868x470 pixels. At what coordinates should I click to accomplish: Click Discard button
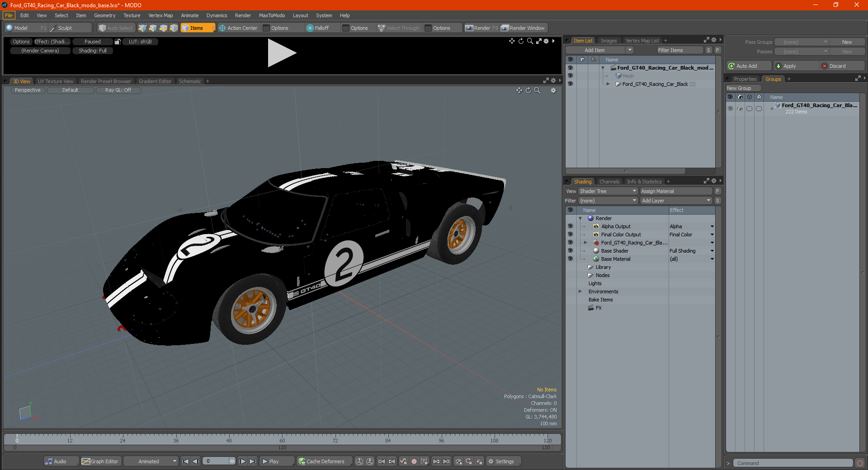point(842,66)
